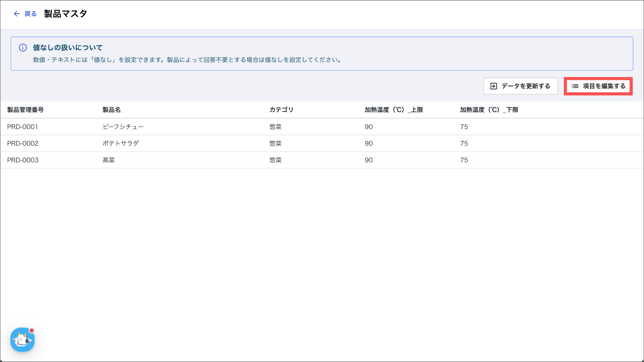Click the 高菜 product name cell
This screenshot has height=362, width=644.
click(x=108, y=160)
